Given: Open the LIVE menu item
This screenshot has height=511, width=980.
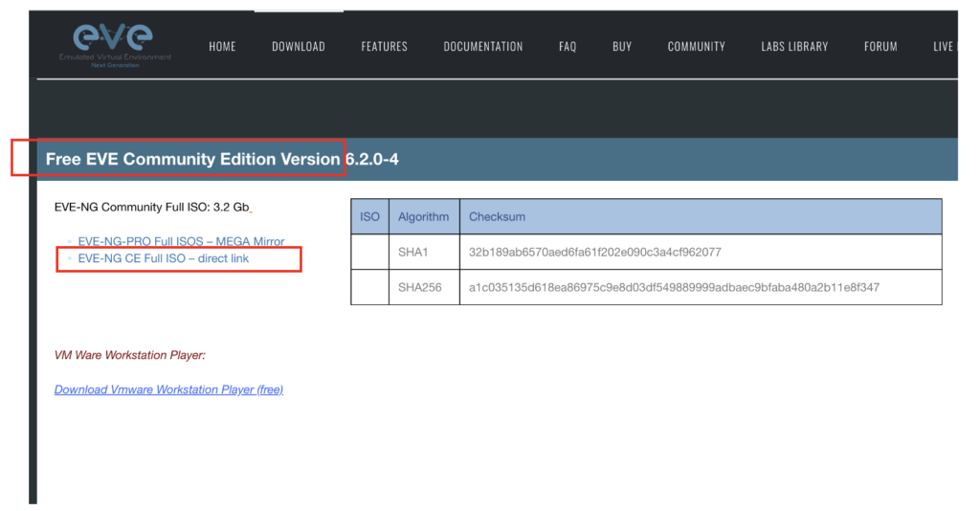Looking at the screenshot, I should (945, 46).
